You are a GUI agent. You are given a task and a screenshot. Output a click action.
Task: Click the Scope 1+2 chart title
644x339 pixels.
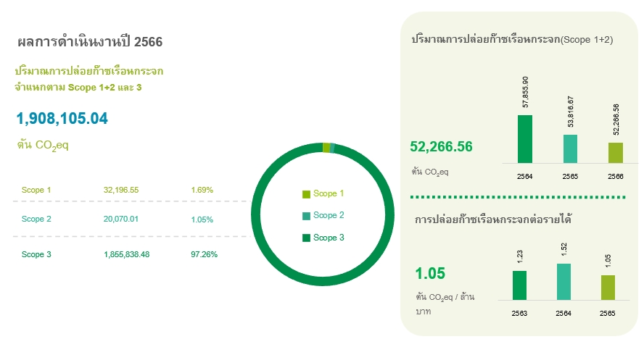512,39
